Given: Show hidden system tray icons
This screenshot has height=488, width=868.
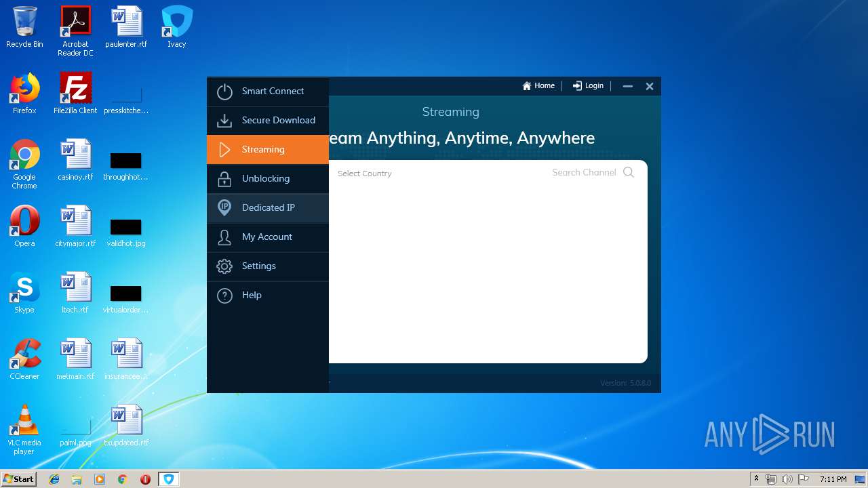Looking at the screenshot, I should [756, 479].
